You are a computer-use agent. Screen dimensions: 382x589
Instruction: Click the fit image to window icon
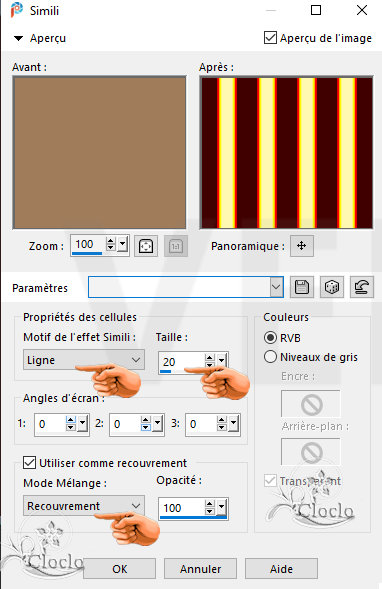(x=146, y=246)
